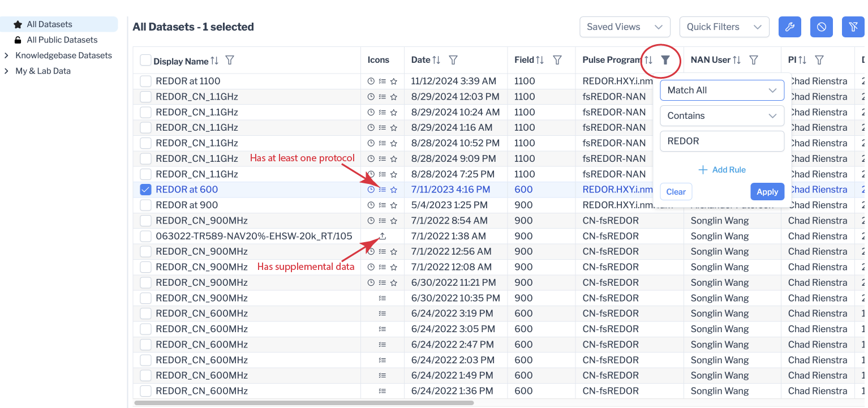Click the clock icon on REDOR at 900 row
Image resolution: width=868 pixels, height=408 pixels.
point(371,205)
